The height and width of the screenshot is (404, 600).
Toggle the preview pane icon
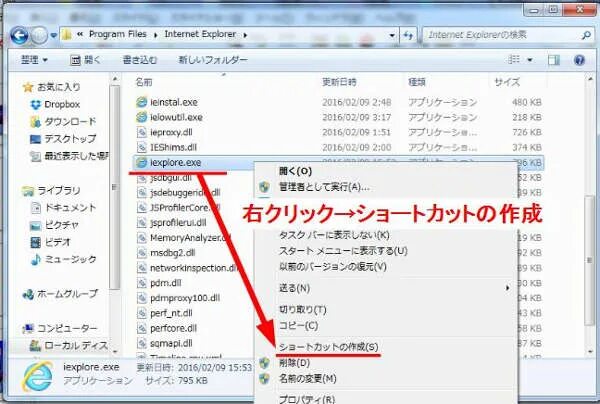click(x=554, y=60)
